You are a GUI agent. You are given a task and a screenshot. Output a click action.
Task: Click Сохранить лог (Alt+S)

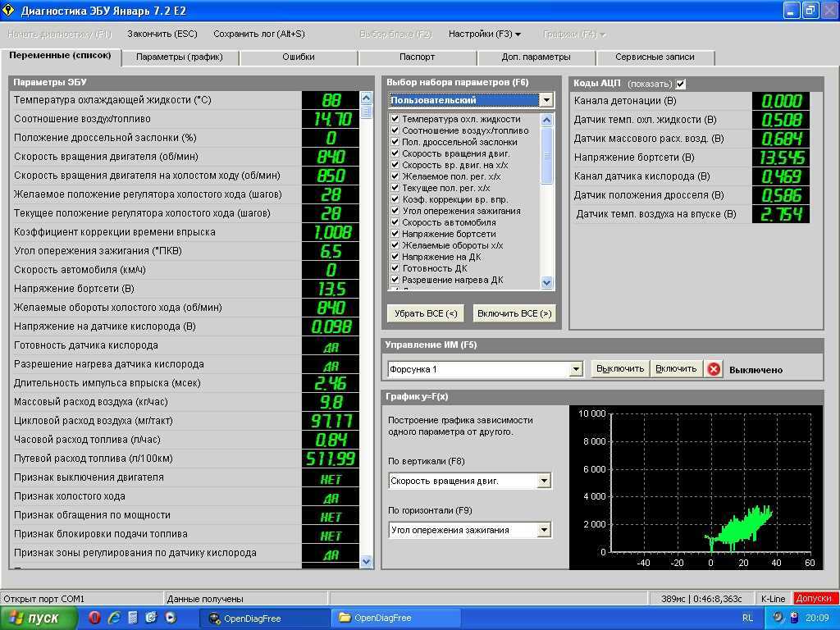click(x=259, y=34)
